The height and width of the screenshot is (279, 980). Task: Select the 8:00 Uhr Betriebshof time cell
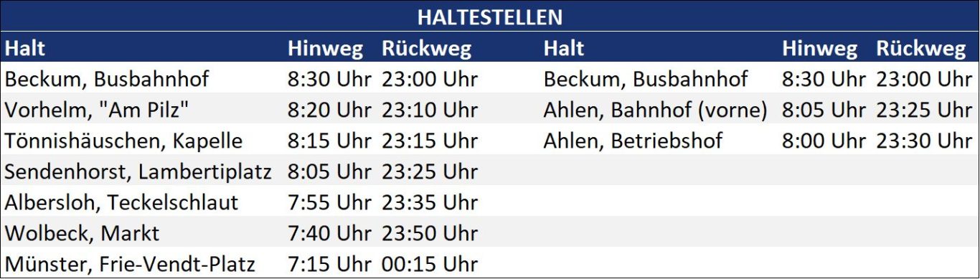[824, 141]
